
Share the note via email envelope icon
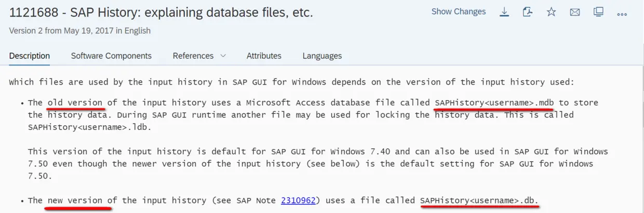pos(575,12)
